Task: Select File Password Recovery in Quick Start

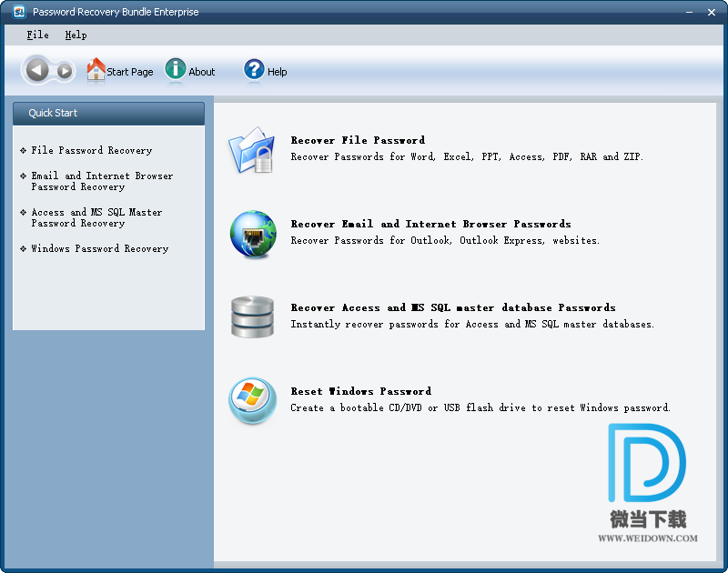Action: (92, 150)
